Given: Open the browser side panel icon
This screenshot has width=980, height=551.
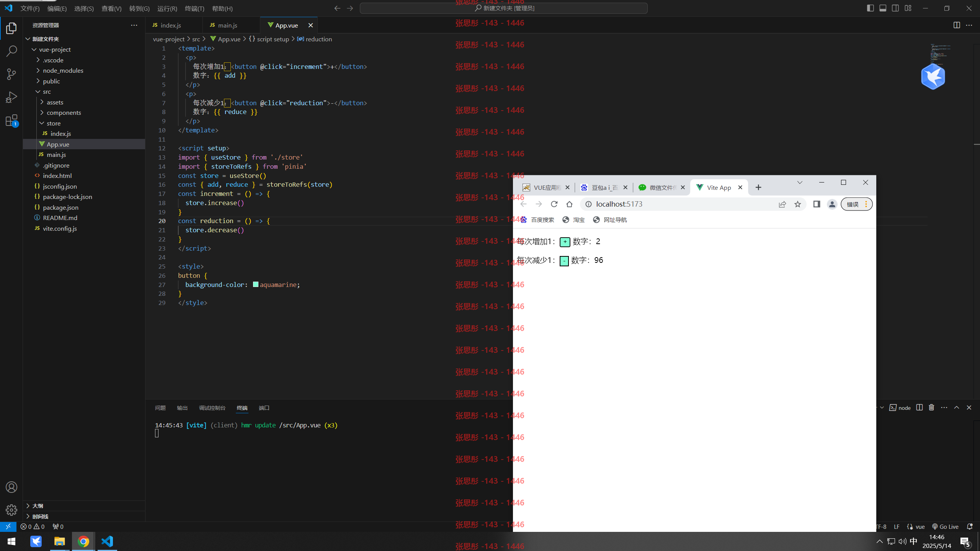Looking at the screenshot, I should click(x=817, y=204).
